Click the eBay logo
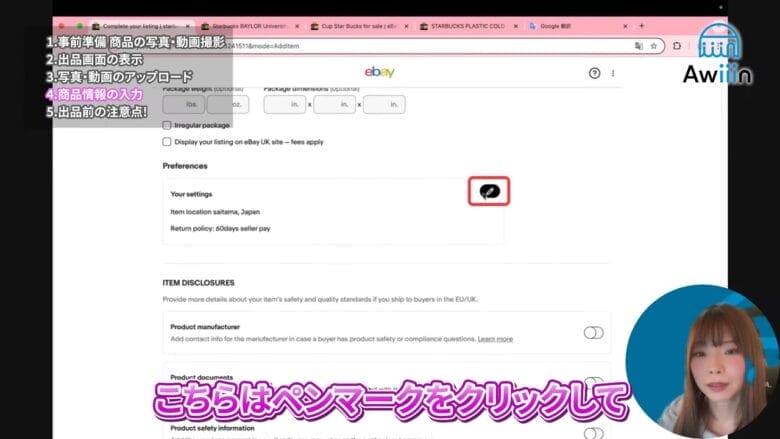 click(x=380, y=72)
